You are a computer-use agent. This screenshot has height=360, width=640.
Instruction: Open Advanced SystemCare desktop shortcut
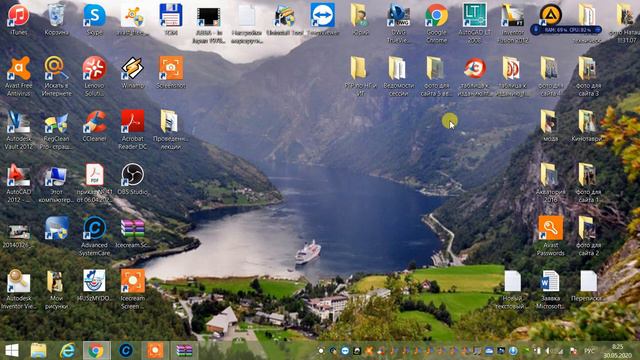94,236
